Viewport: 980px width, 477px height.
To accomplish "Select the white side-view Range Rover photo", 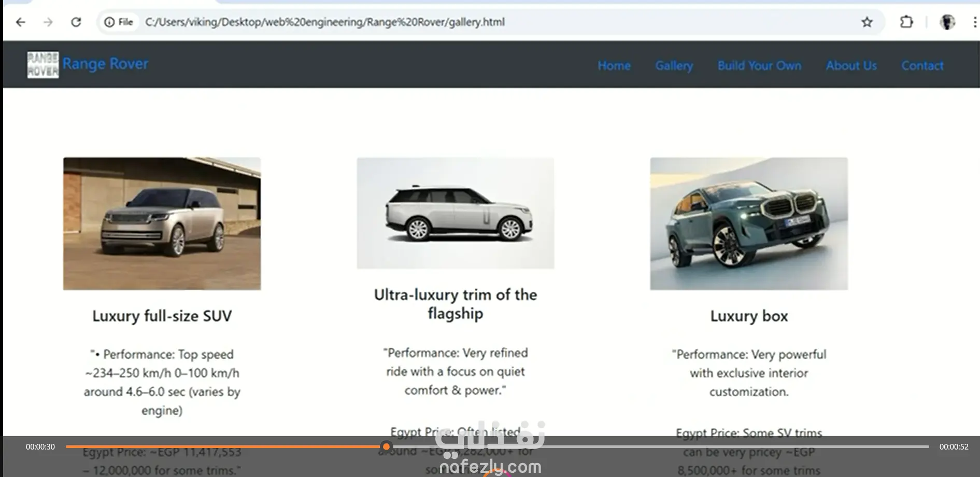I will point(456,213).
